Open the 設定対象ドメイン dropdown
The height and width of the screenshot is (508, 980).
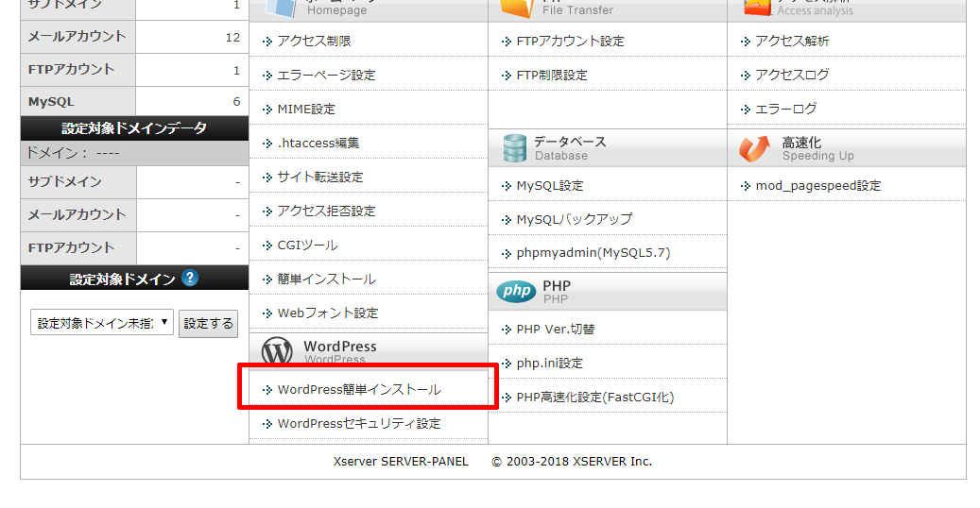(101, 323)
